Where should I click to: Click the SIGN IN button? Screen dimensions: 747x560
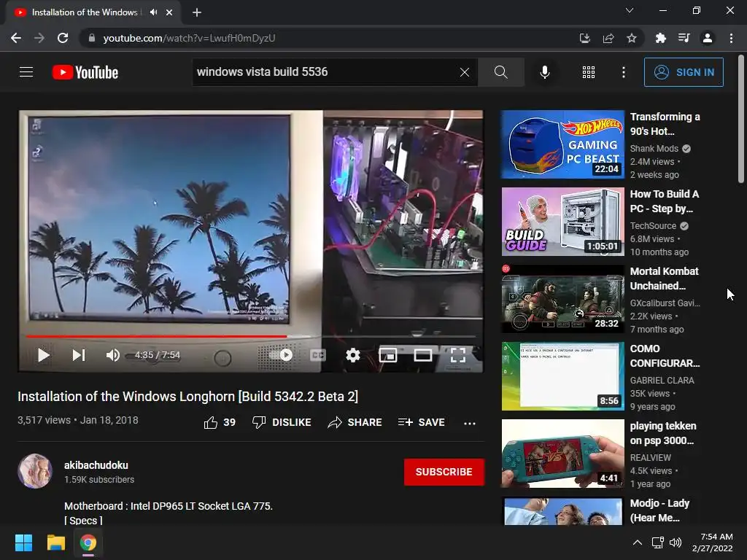pos(684,72)
